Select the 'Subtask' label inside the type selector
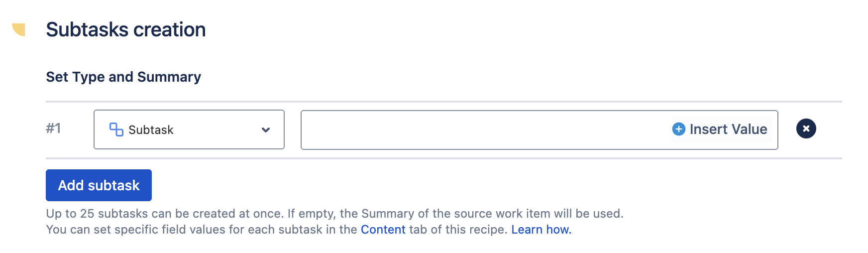The width and height of the screenshot is (868, 253). pos(151,130)
